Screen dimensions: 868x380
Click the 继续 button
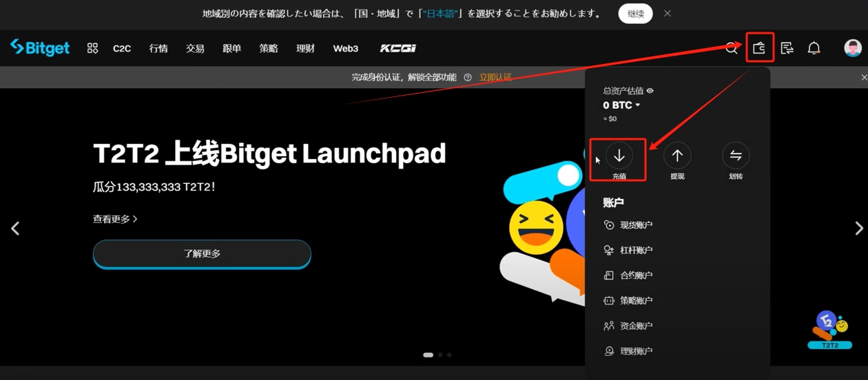[636, 14]
